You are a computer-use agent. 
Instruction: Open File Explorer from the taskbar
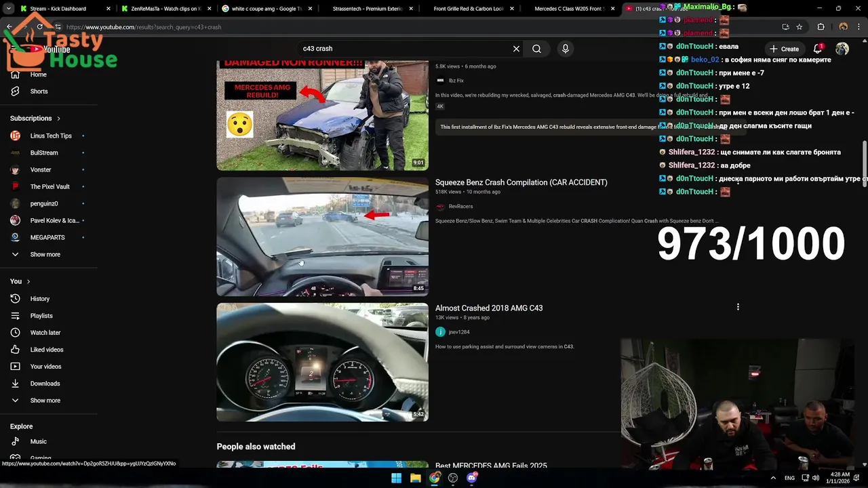pos(415,478)
